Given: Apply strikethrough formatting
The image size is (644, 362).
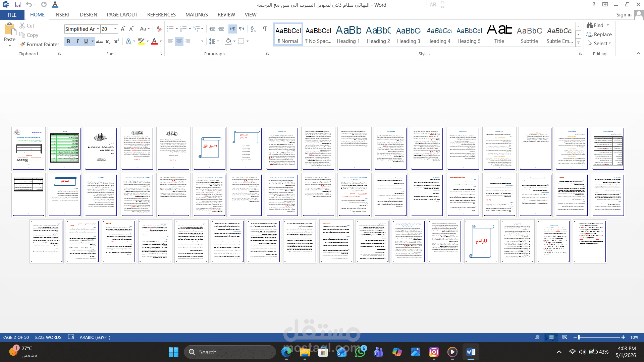Looking at the screenshot, I should pyautogui.click(x=99, y=41).
